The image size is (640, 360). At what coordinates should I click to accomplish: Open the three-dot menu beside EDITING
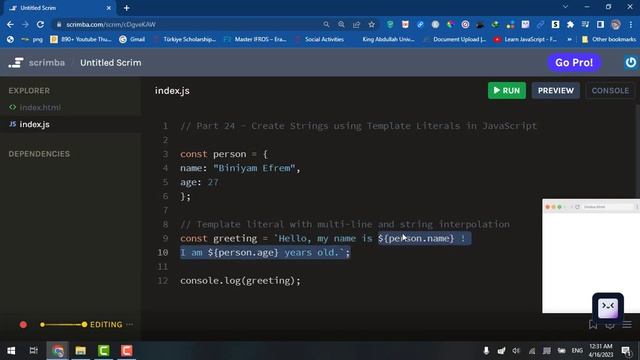pos(130,324)
